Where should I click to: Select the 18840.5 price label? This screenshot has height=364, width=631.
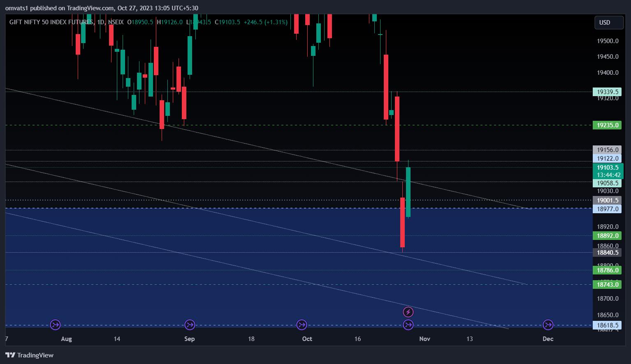pos(607,253)
